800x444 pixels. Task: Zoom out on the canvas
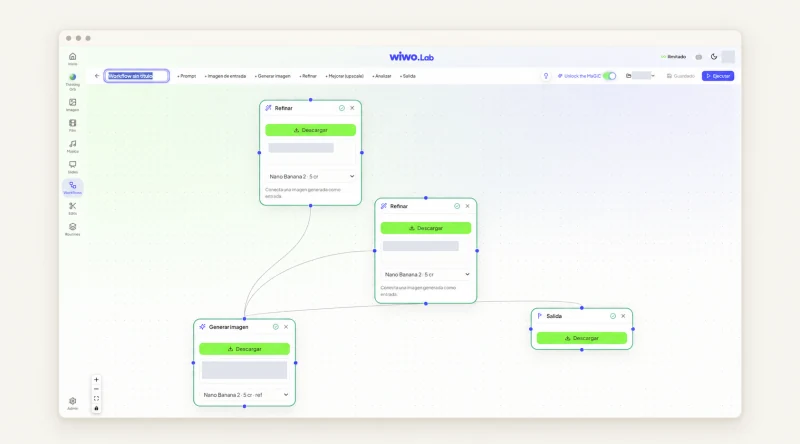[96, 389]
